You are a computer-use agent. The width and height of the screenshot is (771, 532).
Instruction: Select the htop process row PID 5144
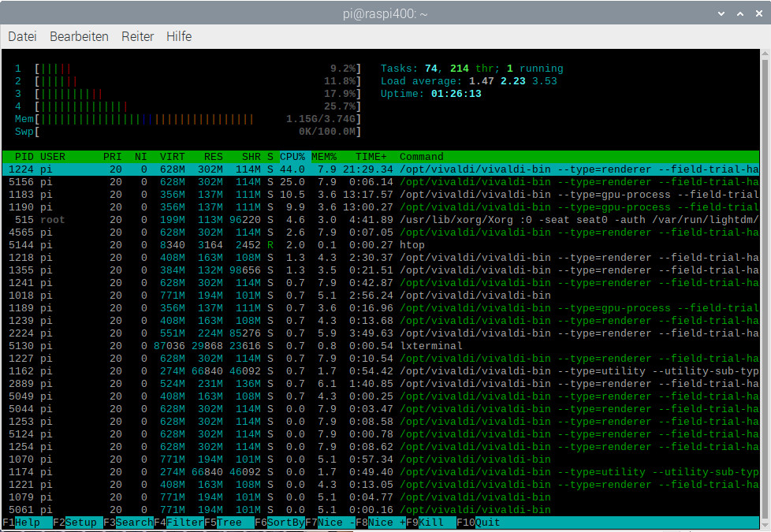click(381, 245)
